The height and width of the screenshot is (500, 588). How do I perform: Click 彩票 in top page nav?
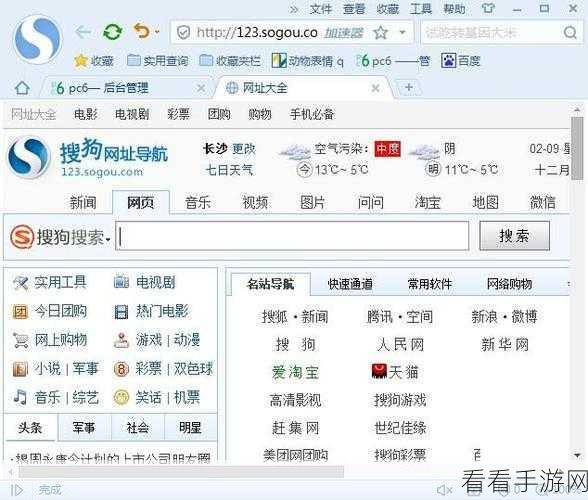pyautogui.click(x=178, y=114)
